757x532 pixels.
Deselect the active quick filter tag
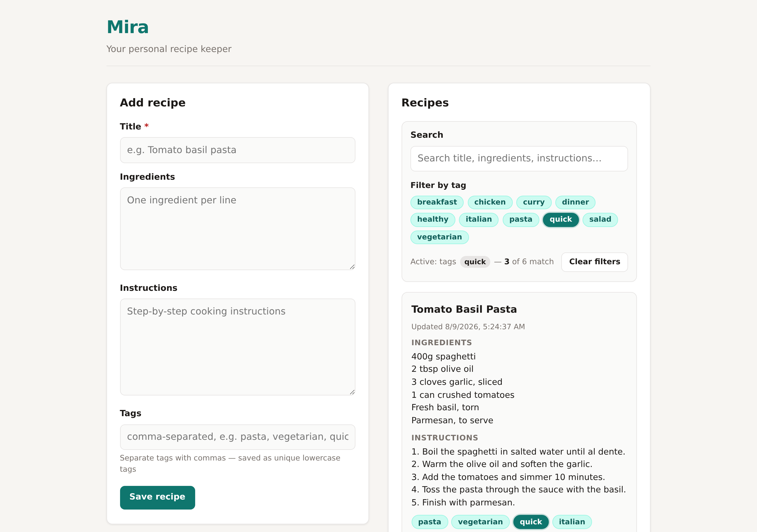(560, 220)
